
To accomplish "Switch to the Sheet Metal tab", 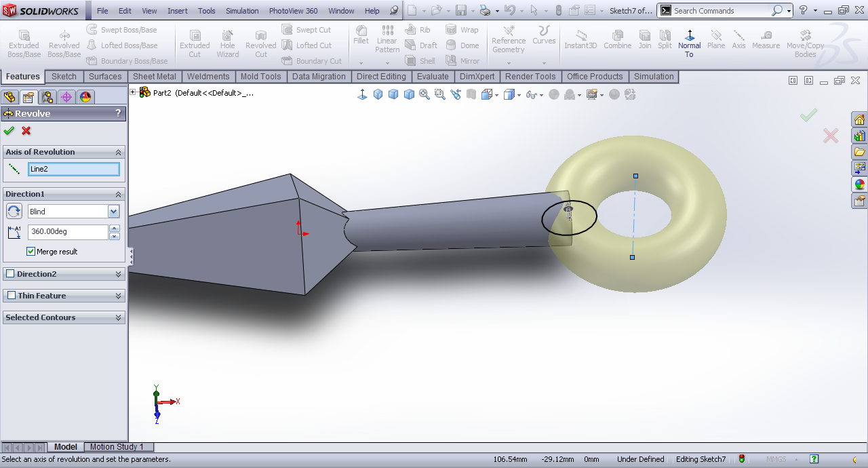I will [x=154, y=77].
